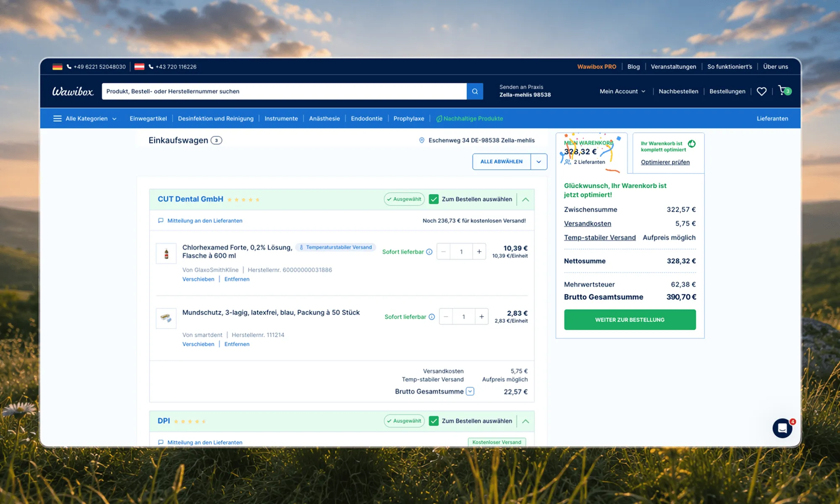Click the optimizer refresh icon in Warenkorb tab
The height and width of the screenshot is (504, 840).
point(692,144)
